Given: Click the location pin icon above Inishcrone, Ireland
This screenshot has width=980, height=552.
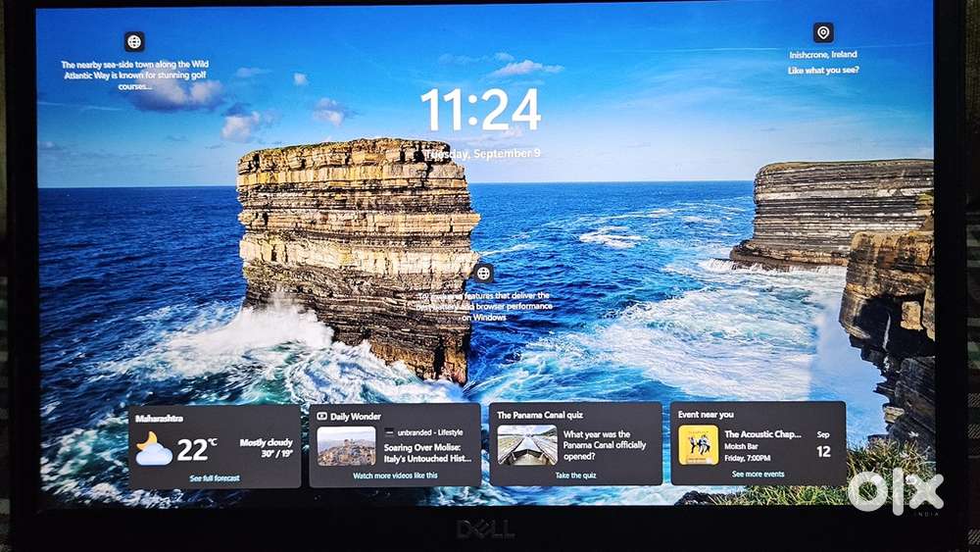Looking at the screenshot, I should point(823,32).
